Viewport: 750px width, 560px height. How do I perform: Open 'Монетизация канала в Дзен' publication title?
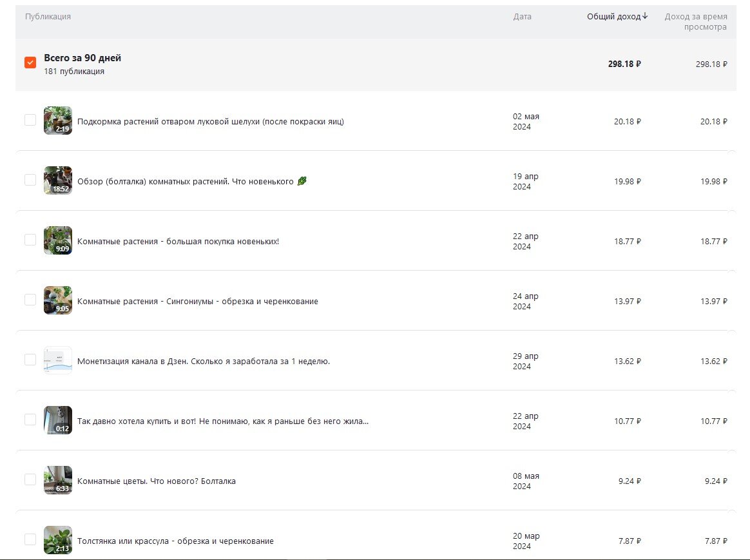click(x=203, y=362)
